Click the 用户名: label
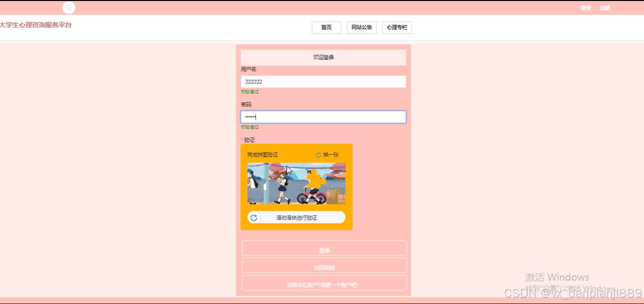The width and height of the screenshot is (644, 304). (249, 69)
